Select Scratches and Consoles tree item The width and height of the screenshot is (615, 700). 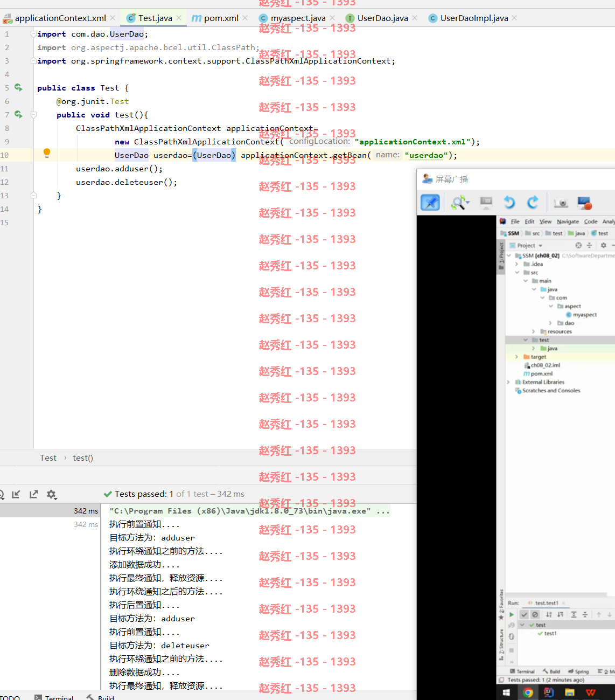548,390
